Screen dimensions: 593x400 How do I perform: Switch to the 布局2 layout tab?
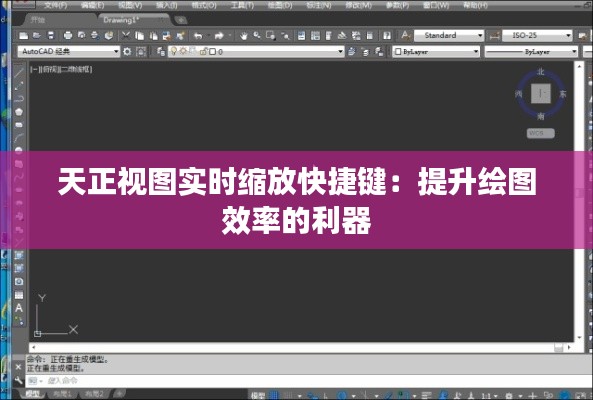95,394
